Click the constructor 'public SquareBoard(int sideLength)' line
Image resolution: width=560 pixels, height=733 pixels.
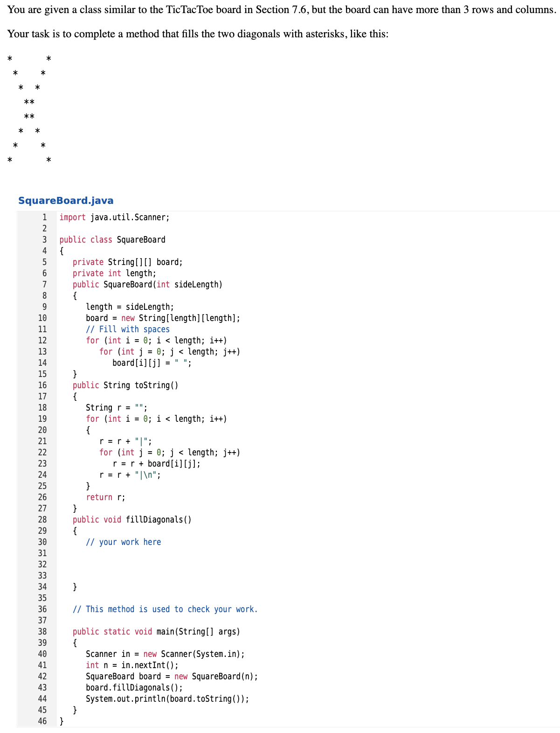147,285
